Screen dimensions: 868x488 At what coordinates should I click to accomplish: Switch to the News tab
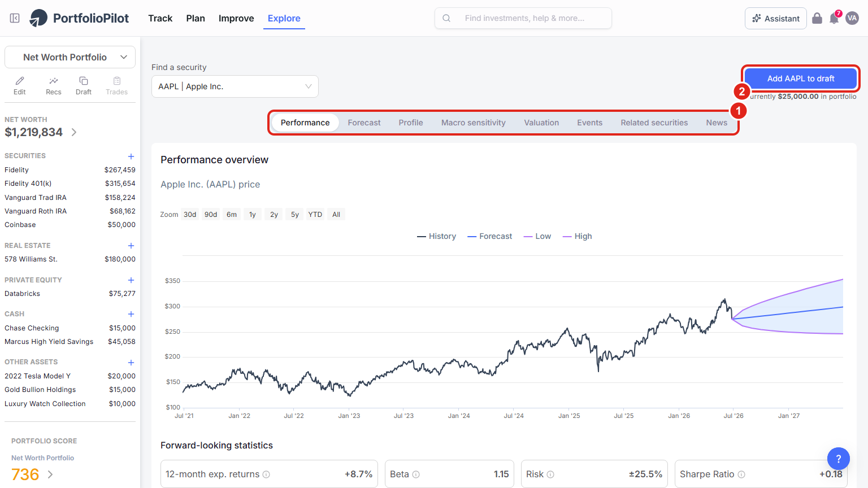point(717,123)
